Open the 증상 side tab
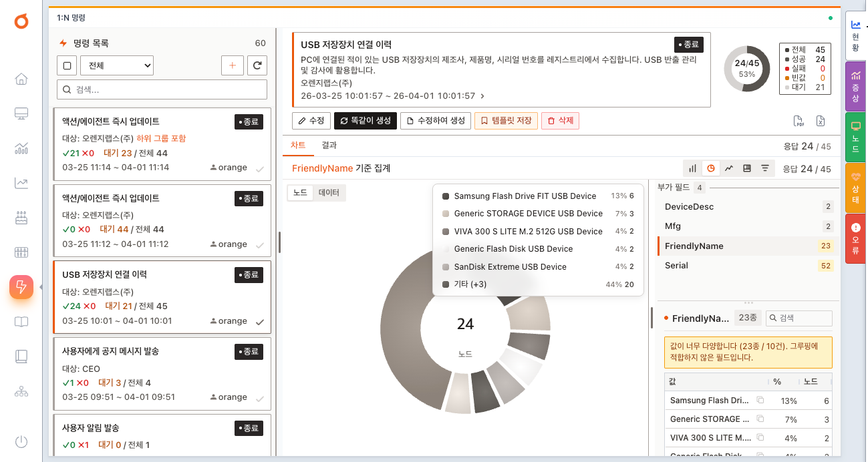The image size is (868, 462). pos(855,86)
